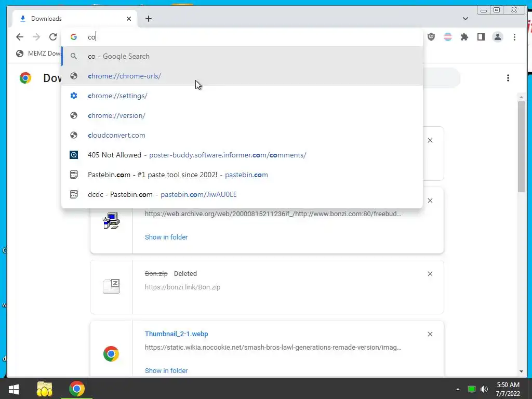Image resolution: width=532 pixels, height=399 pixels.
Task: Click the forward navigation arrow
Action: [36, 37]
